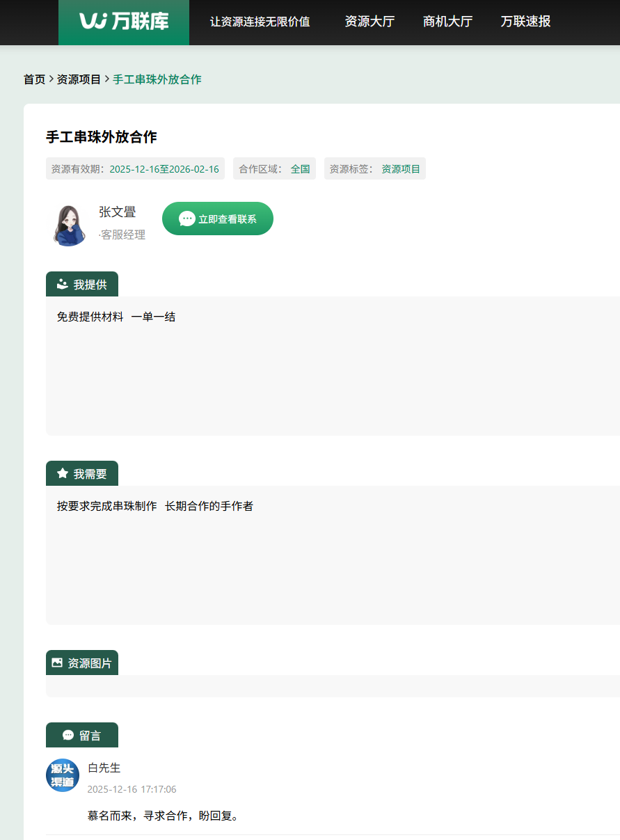Click the star icon beside 我需要

coord(63,473)
